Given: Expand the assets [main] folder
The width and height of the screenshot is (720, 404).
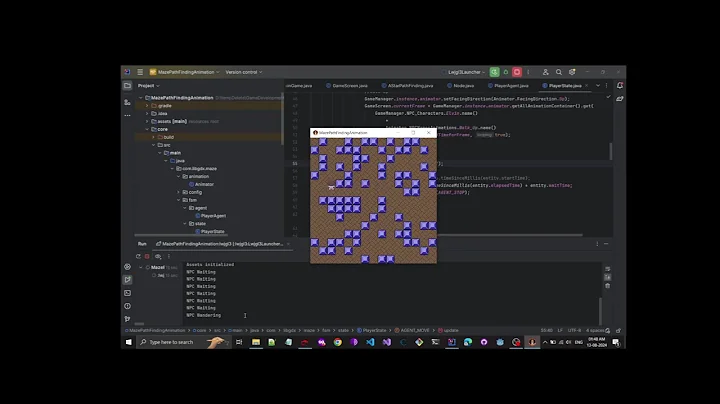Looking at the screenshot, I should 147,121.
